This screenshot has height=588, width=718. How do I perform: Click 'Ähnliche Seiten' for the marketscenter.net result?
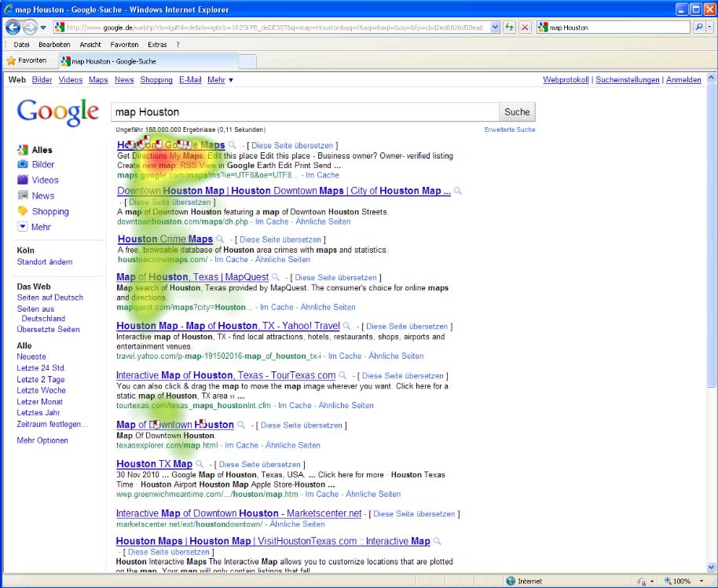(x=297, y=524)
